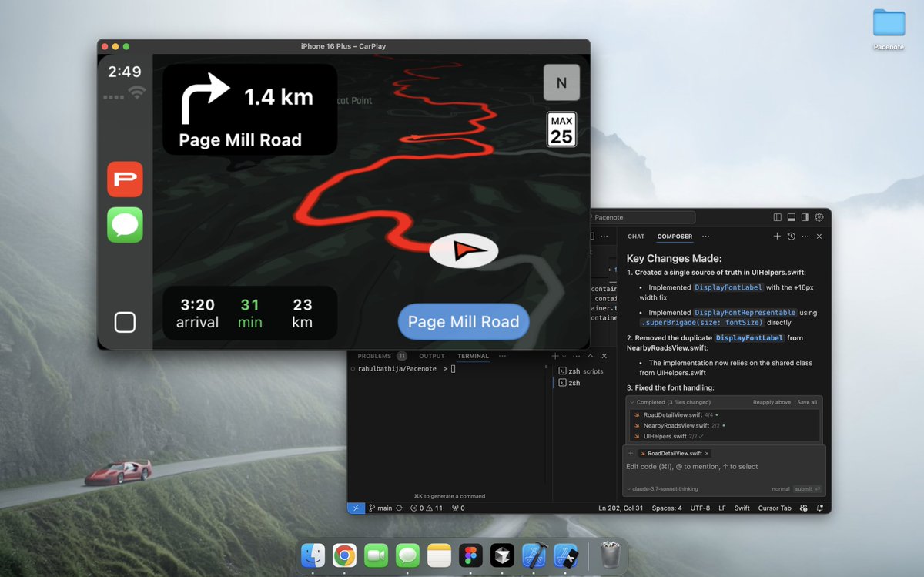Close the terminal panel
Screen dimensions: 924x577
(x=604, y=356)
